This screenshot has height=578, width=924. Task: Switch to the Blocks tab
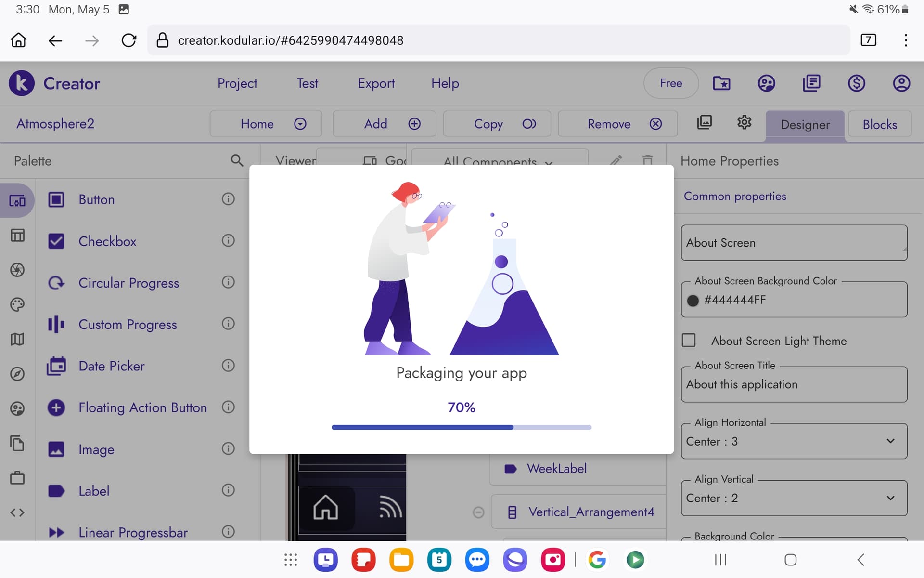pos(879,125)
